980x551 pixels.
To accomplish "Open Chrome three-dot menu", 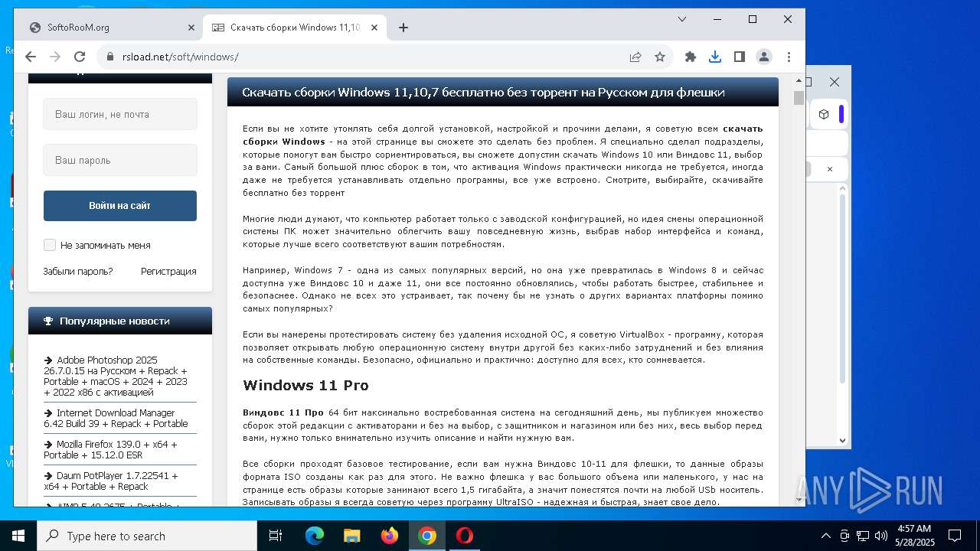I will (x=789, y=57).
